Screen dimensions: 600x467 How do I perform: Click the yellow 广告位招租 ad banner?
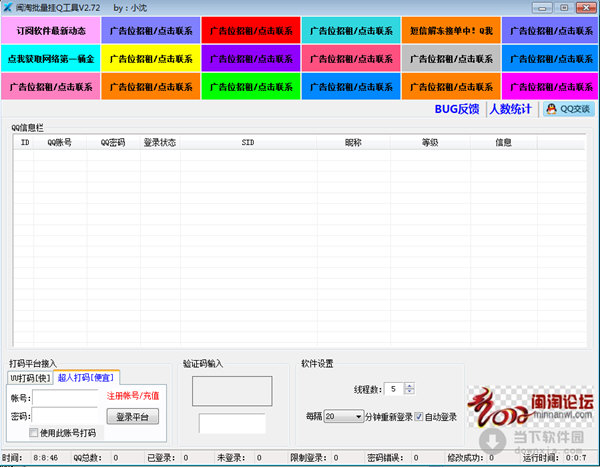coord(151,59)
